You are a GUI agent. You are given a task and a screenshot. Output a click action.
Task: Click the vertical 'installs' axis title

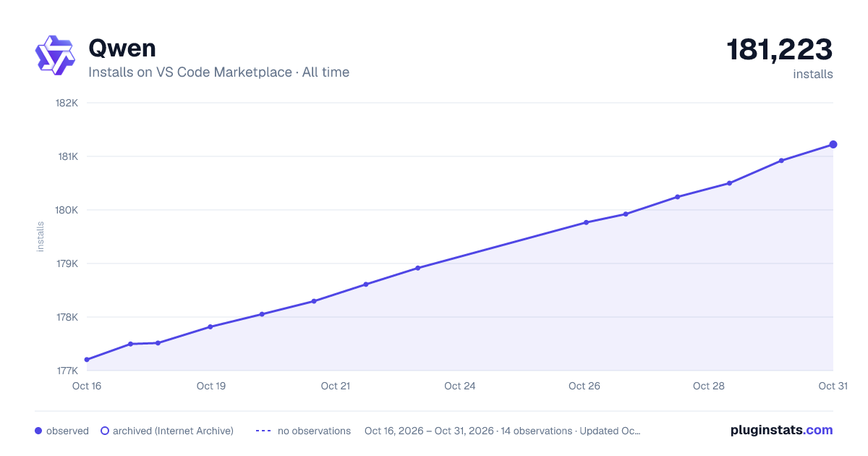41,237
